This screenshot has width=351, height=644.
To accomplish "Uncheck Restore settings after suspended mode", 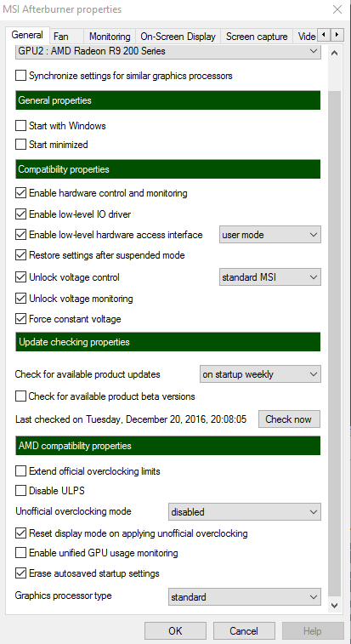I will (x=20, y=255).
